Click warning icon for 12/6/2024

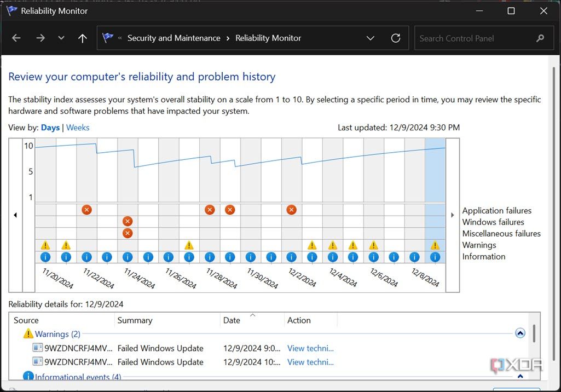click(373, 245)
